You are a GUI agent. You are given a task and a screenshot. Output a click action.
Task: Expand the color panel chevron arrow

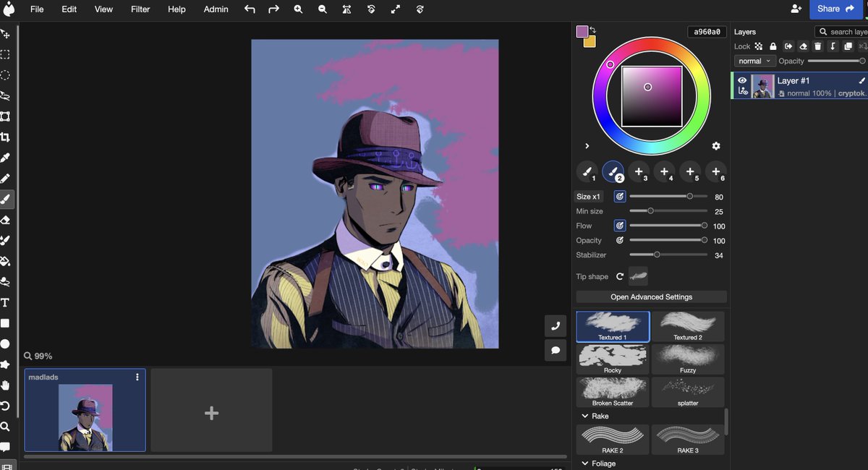[587, 146]
